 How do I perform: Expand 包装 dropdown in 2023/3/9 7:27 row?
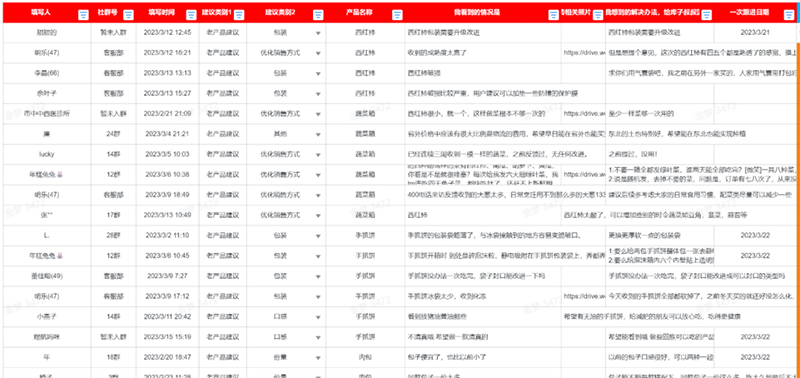click(318, 276)
